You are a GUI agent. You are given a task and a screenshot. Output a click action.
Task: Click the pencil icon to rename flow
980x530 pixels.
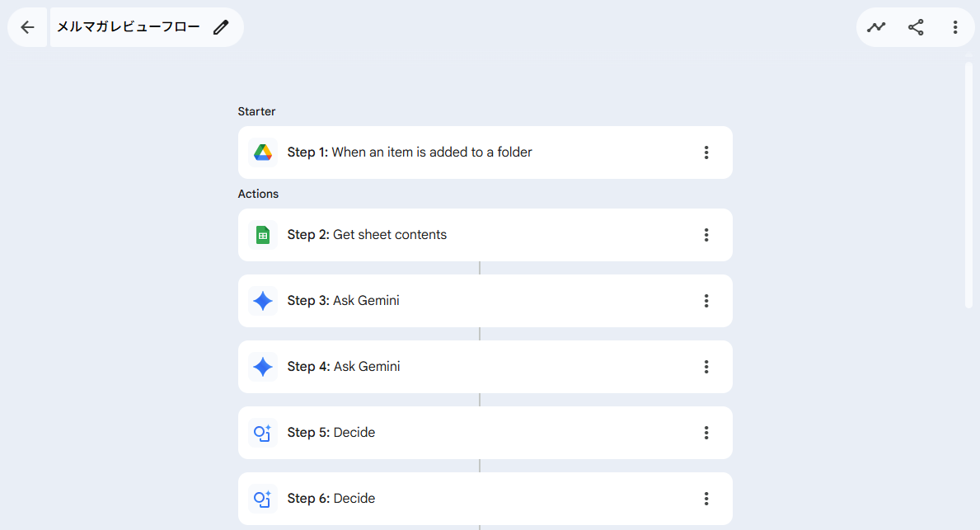point(220,27)
